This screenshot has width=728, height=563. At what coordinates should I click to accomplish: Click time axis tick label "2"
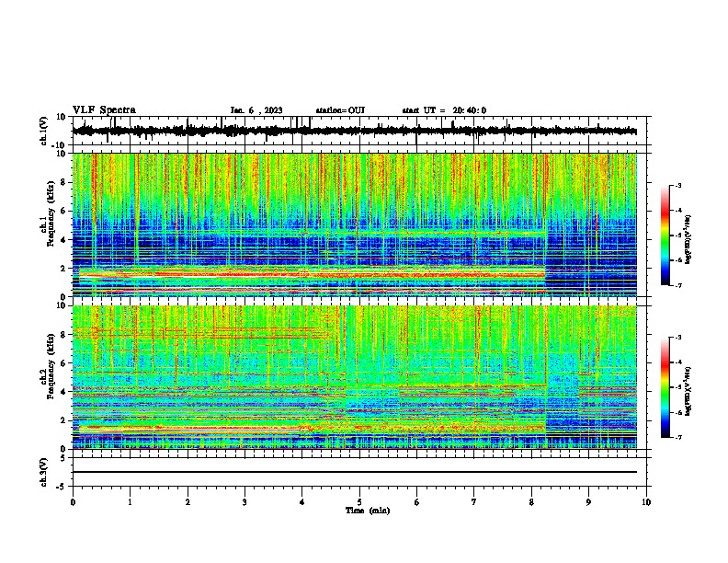tap(188, 502)
